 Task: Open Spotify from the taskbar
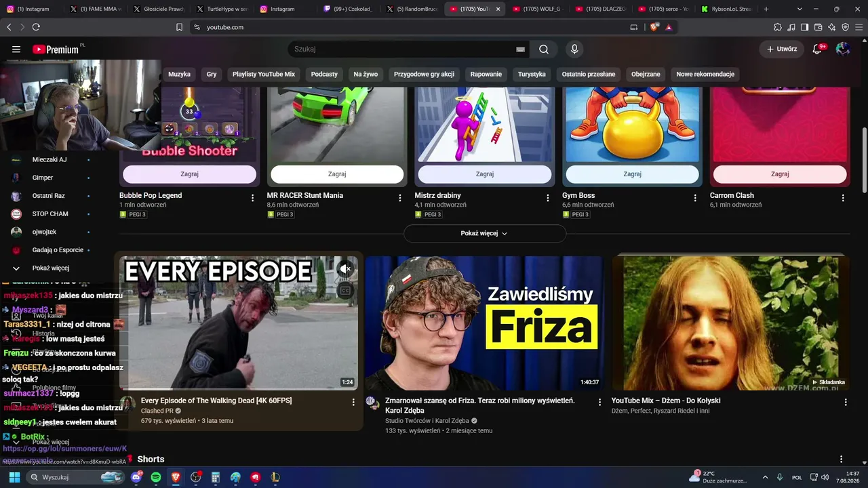pyautogui.click(x=156, y=477)
